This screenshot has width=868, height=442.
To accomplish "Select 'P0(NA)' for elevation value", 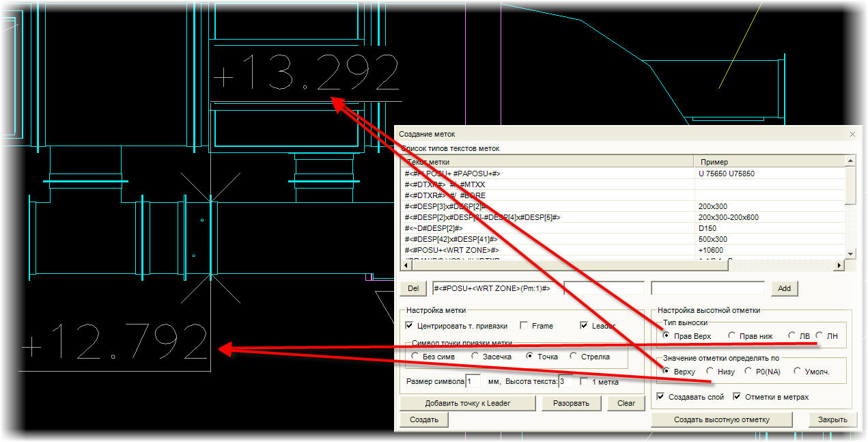I will [748, 371].
